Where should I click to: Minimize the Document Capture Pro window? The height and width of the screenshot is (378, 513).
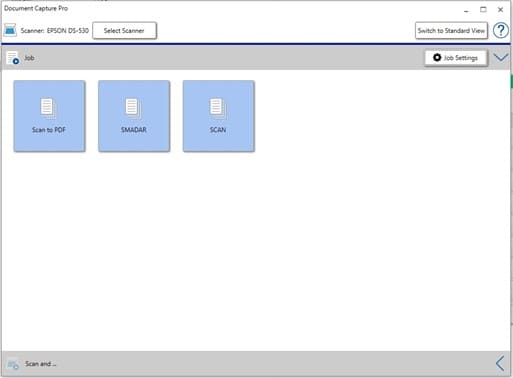(466, 11)
